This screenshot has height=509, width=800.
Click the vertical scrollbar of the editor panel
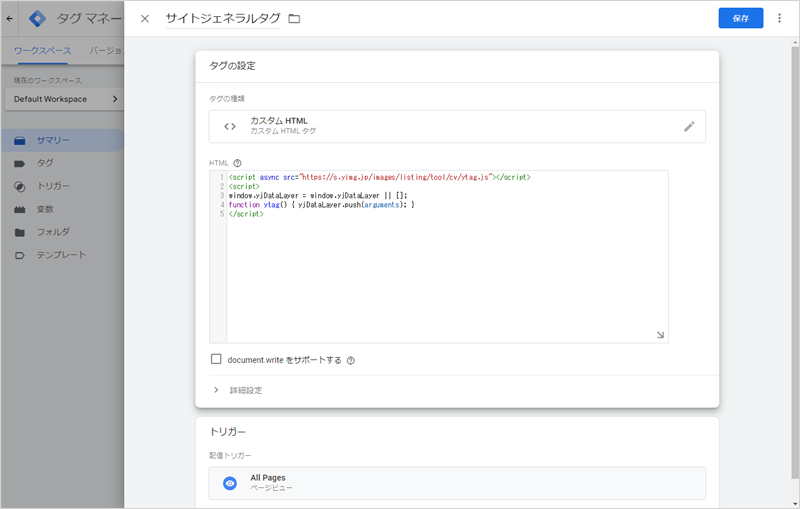point(795,263)
